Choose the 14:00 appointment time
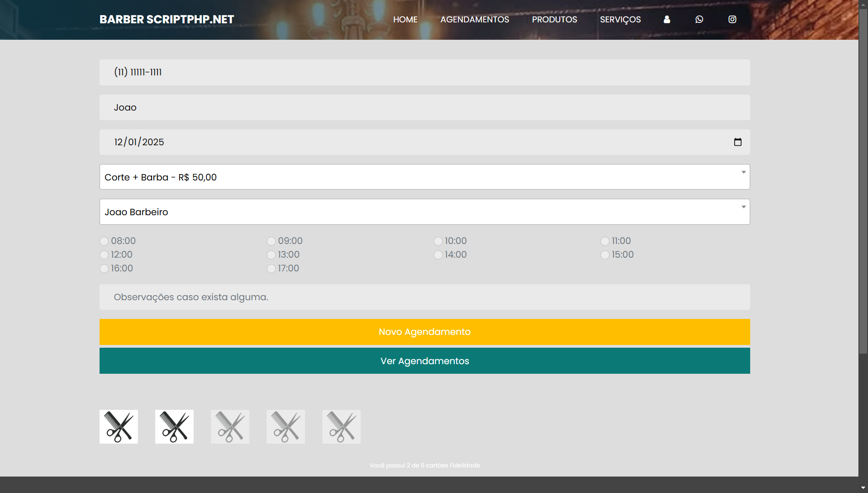This screenshot has width=868, height=493. point(438,255)
